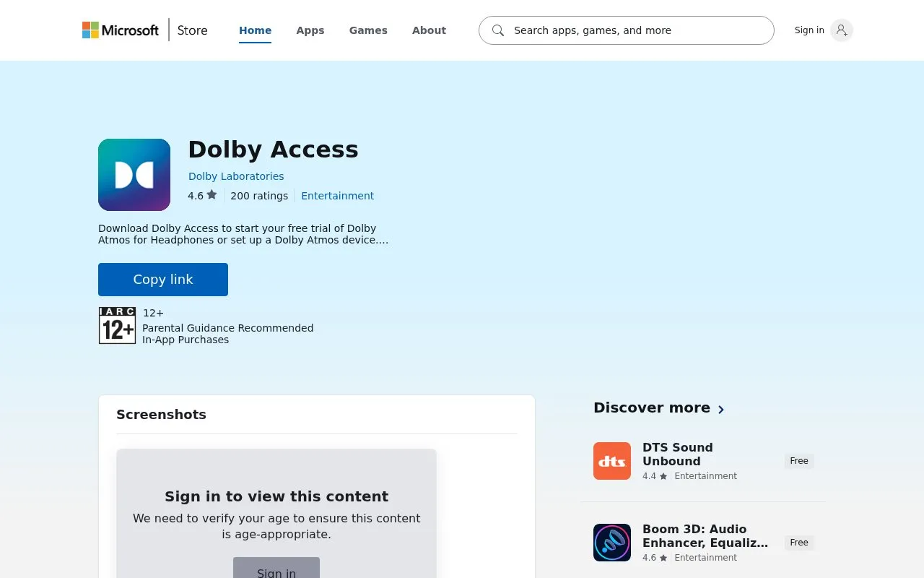Click the Free badge for DTS Sound Unbound
This screenshot has height=578, width=924.
click(x=799, y=461)
